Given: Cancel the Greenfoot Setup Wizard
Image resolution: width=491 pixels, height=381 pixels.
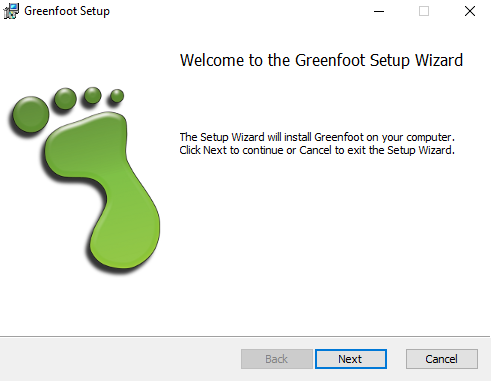Looking at the screenshot, I should tap(442, 359).
